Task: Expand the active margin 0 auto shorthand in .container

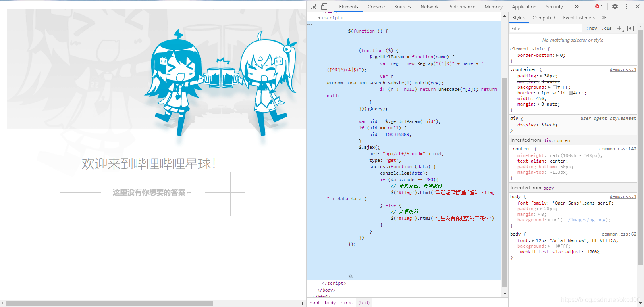Action: point(539,104)
